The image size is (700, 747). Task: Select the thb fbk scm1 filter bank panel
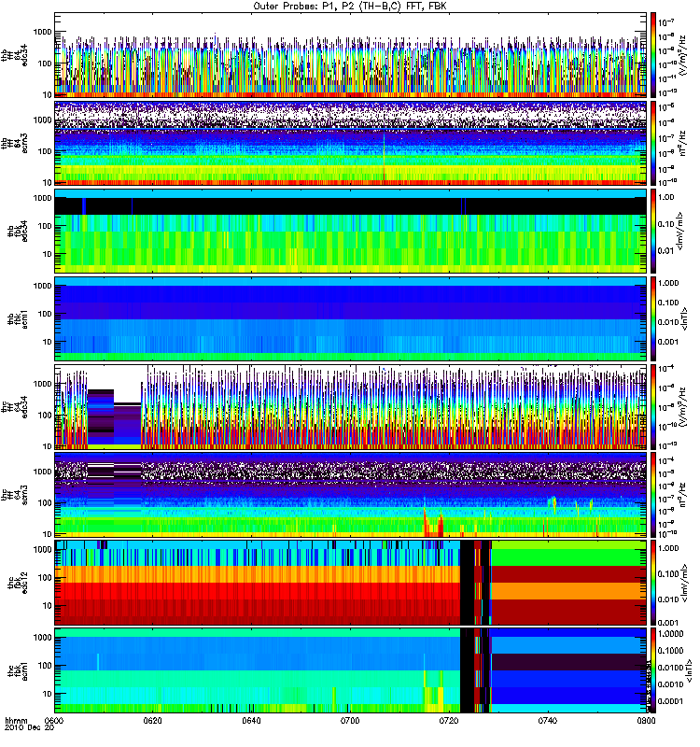(350, 318)
